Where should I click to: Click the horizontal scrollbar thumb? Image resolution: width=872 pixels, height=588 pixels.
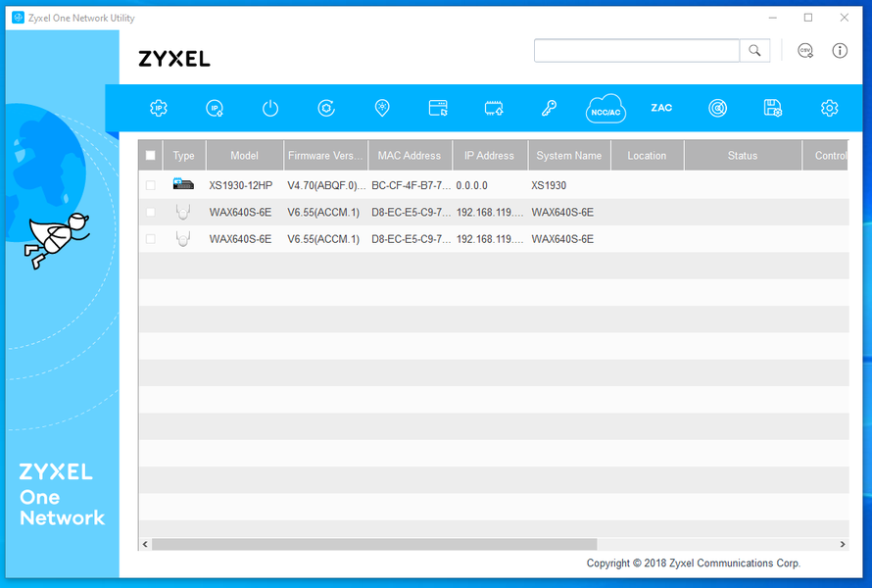tap(374, 544)
